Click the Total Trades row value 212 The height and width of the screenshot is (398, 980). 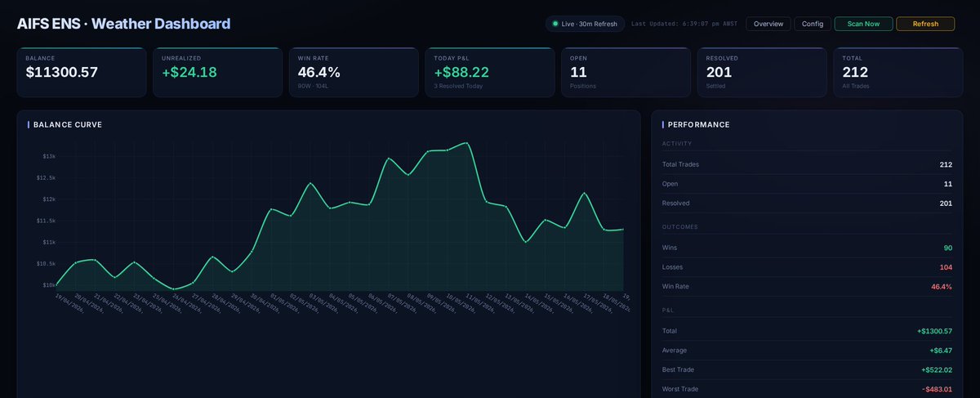point(946,164)
